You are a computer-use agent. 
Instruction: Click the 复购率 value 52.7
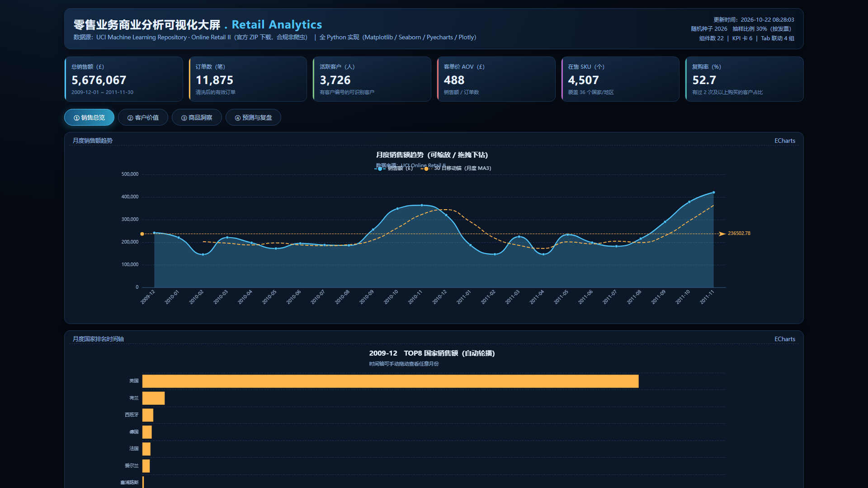point(704,80)
